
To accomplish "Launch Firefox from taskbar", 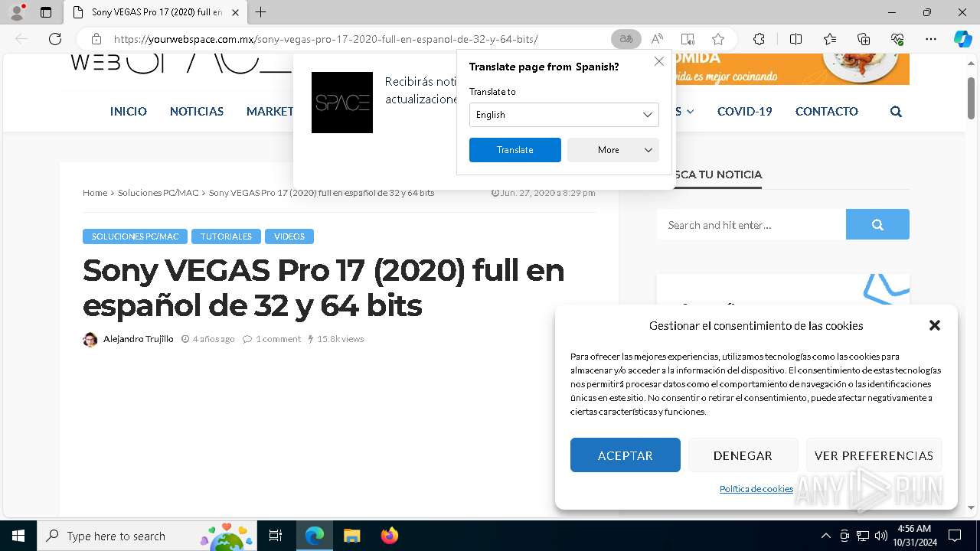I will click(389, 536).
